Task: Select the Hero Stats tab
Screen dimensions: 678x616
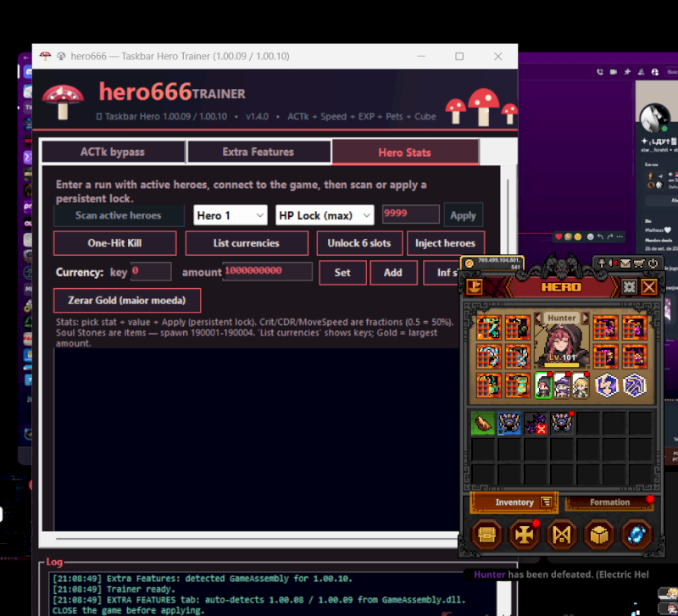Action: [405, 153]
